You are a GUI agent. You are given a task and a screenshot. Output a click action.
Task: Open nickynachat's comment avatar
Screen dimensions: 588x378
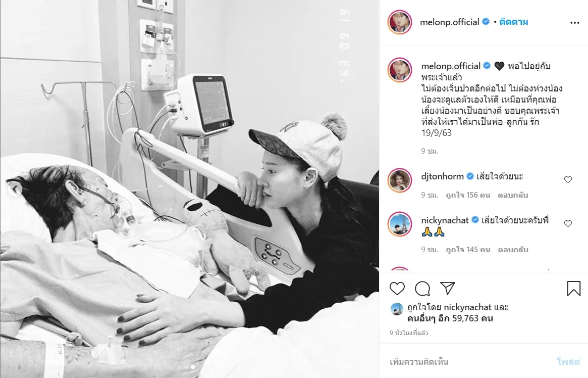pyautogui.click(x=400, y=224)
